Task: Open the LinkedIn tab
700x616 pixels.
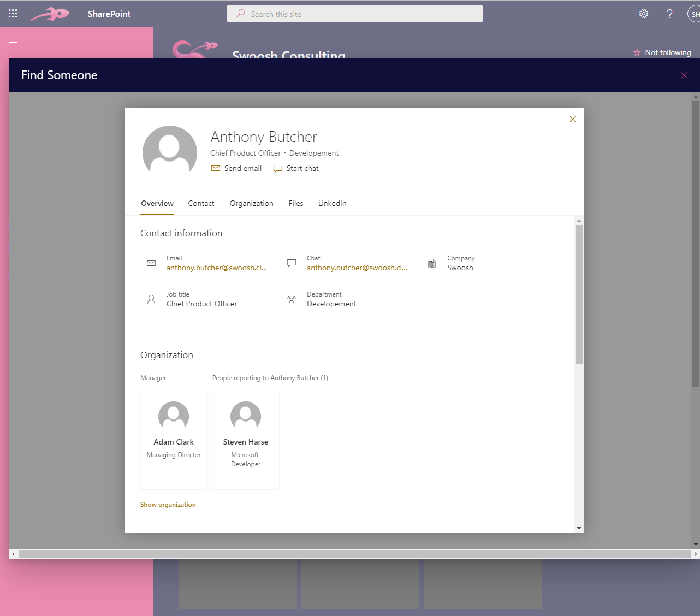Action: [332, 203]
